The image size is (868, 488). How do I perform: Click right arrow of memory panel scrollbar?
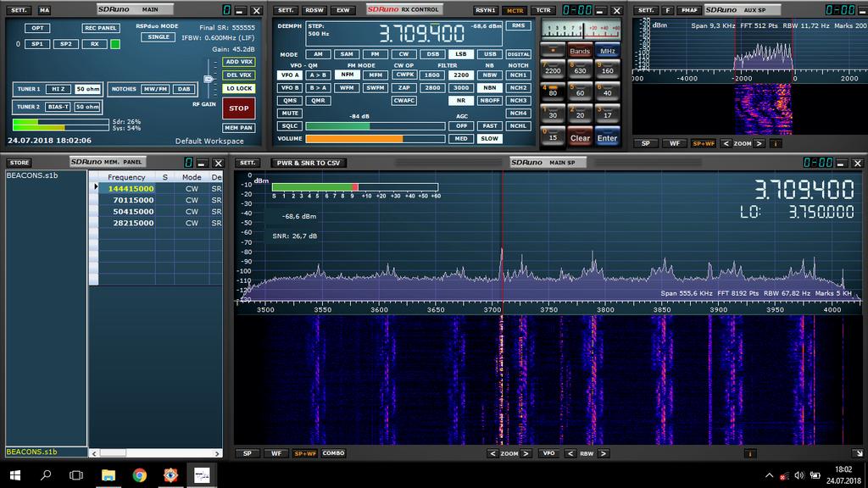[x=217, y=453]
